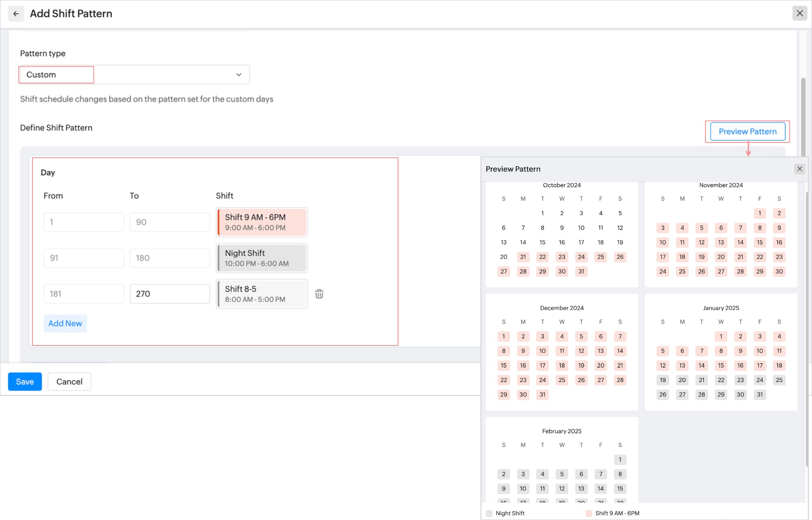
Task: Click the Night Shift legend color swatch
Action: coord(489,514)
